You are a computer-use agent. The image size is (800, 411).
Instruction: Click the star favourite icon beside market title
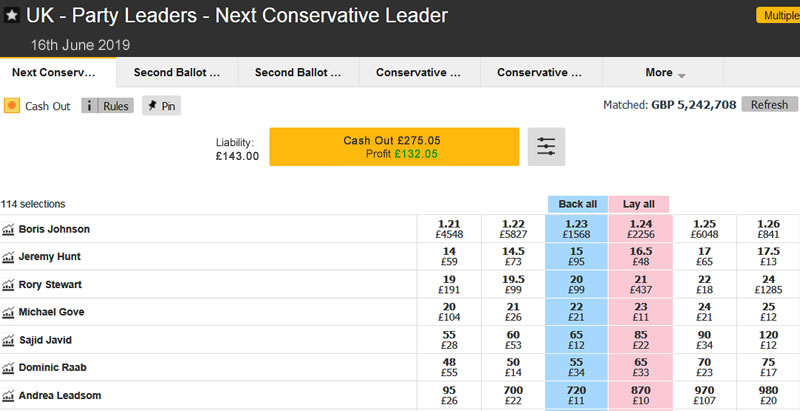tap(11, 16)
